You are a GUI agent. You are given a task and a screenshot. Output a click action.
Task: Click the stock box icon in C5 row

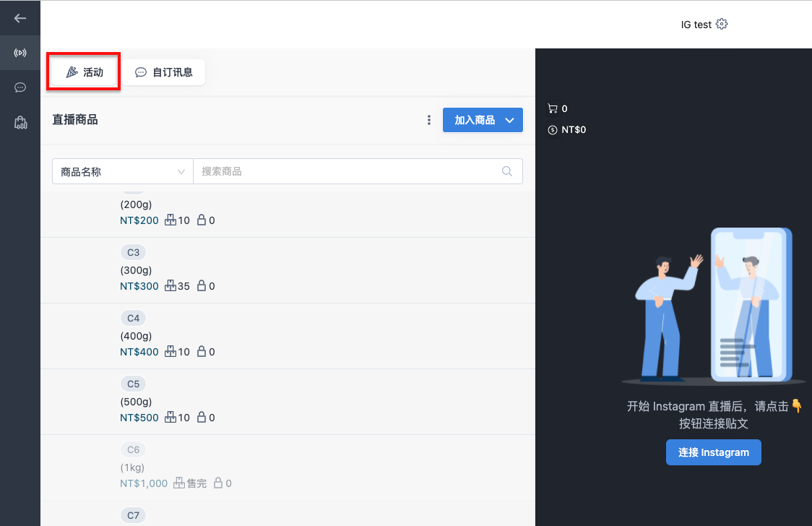pos(170,418)
